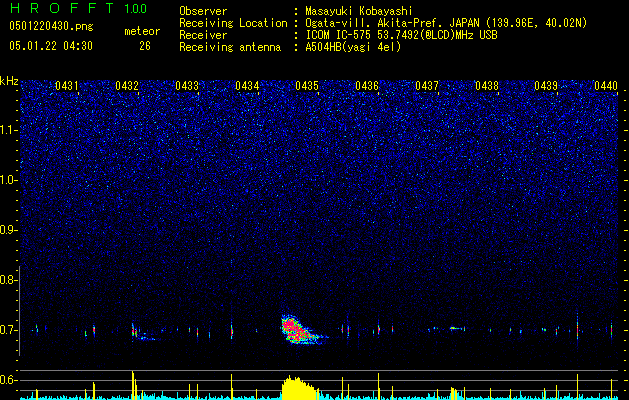
Task: Click the Receiving antenna field label
Action: click(230, 47)
